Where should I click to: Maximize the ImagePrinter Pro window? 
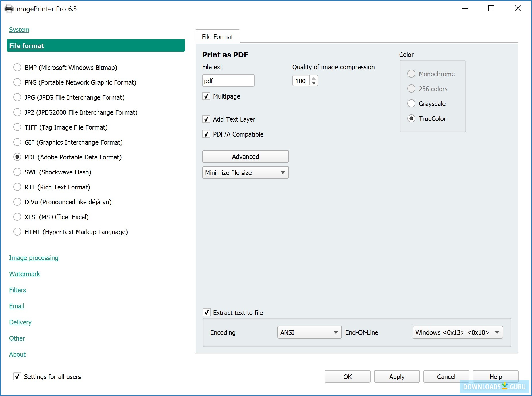(x=491, y=9)
